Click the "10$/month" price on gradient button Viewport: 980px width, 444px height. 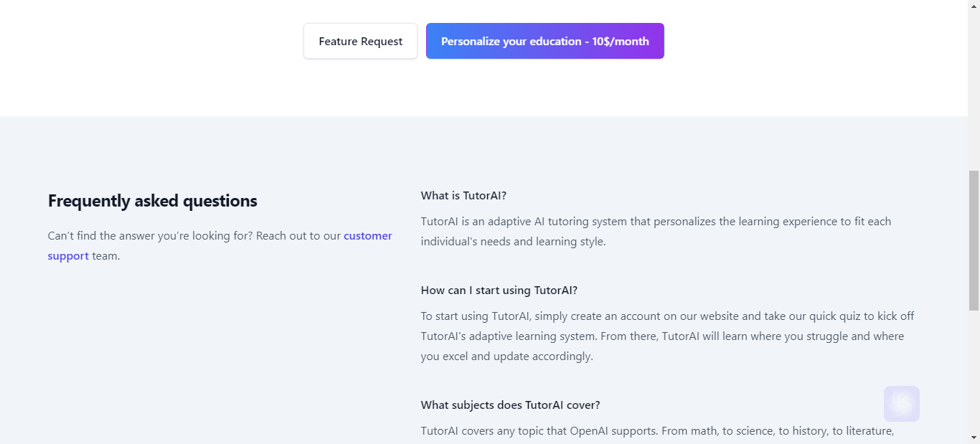621,41
